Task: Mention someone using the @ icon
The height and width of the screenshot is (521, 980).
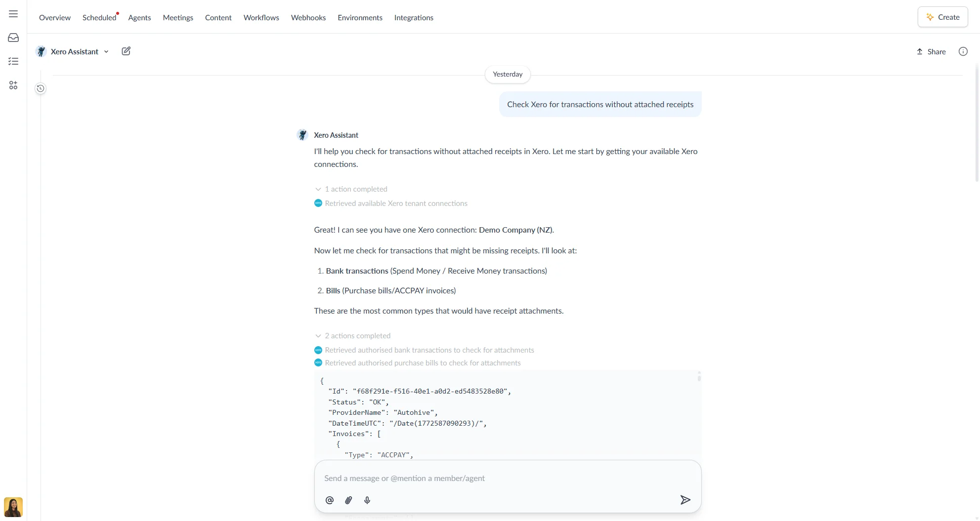Action: pyautogui.click(x=329, y=500)
